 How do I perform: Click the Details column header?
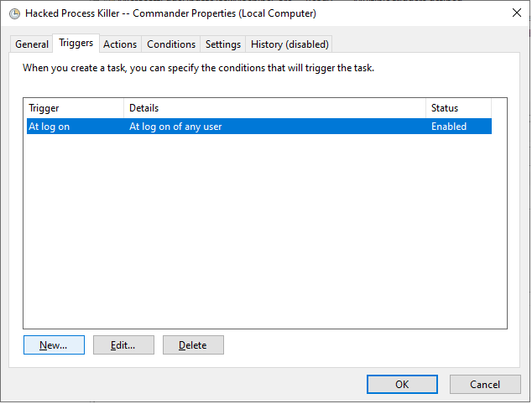coord(274,108)
